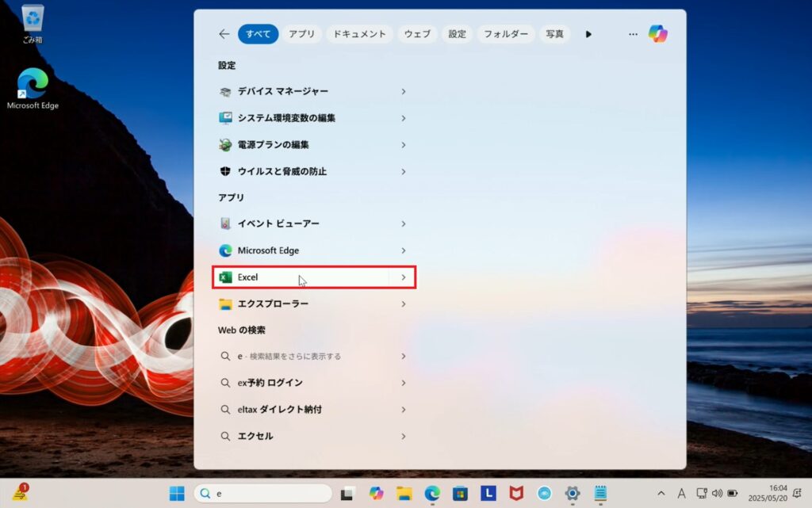Expand ex予約 ログイン result chevron
812x508 pixels.
click(403, 383)
